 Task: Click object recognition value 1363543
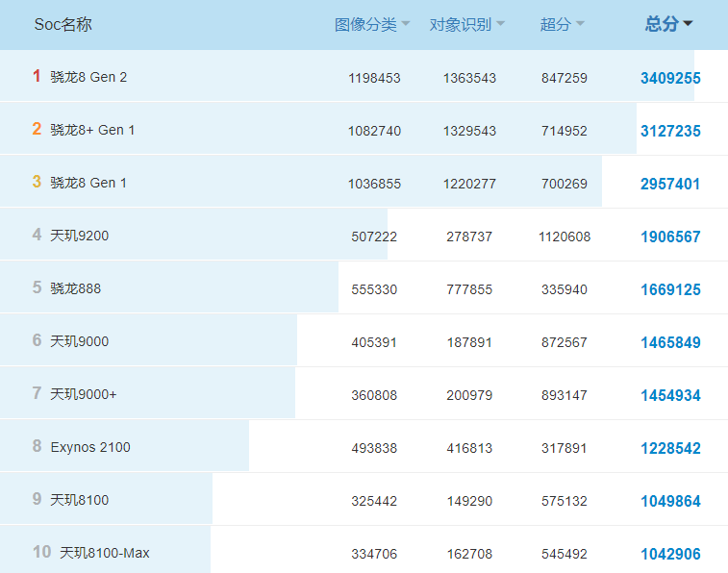pos(469,78)
